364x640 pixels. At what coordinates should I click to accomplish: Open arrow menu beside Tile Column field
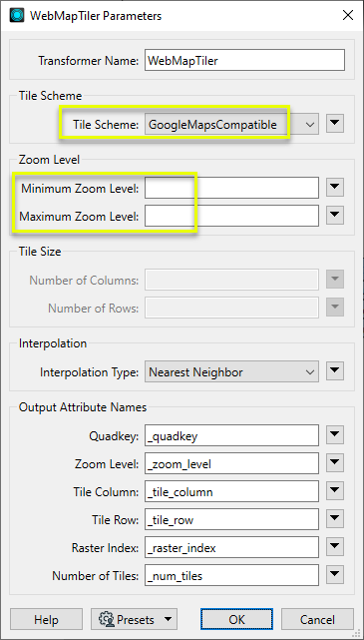(335, 491)
